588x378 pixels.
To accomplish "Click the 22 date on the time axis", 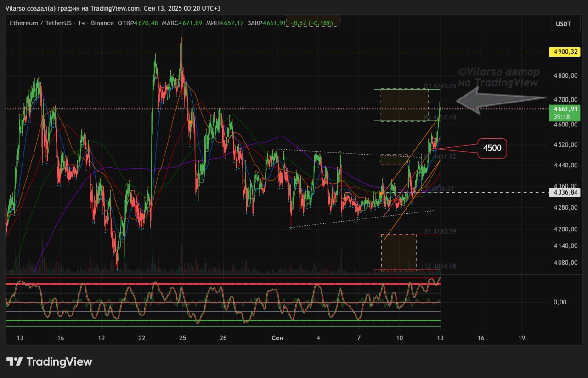I will pyautogui.click(x=141, y=338).
